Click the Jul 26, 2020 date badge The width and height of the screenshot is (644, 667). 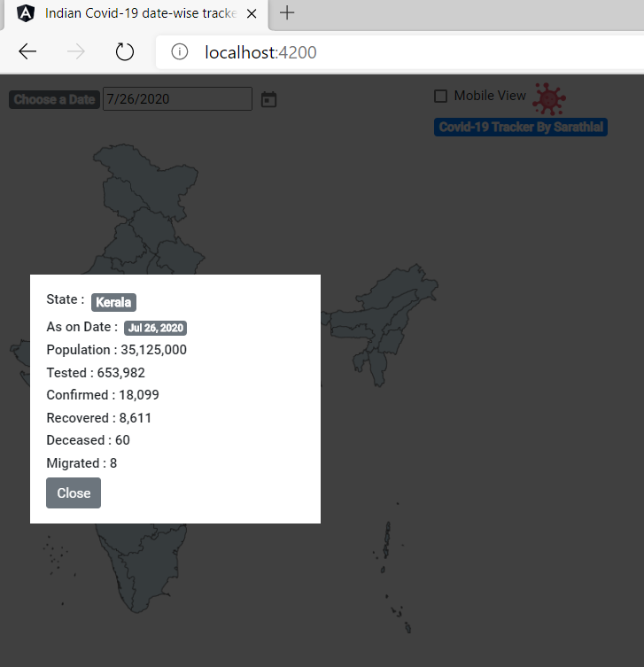point(156,328)
